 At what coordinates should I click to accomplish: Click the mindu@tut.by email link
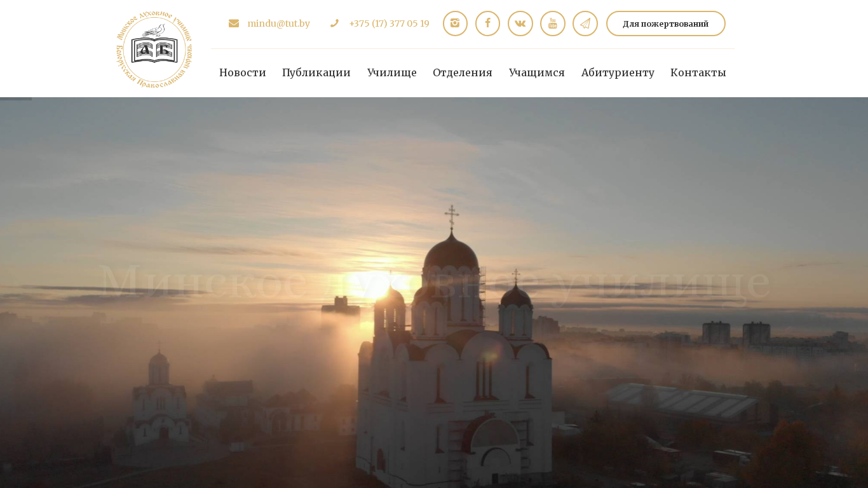click(x=279, y=24)
